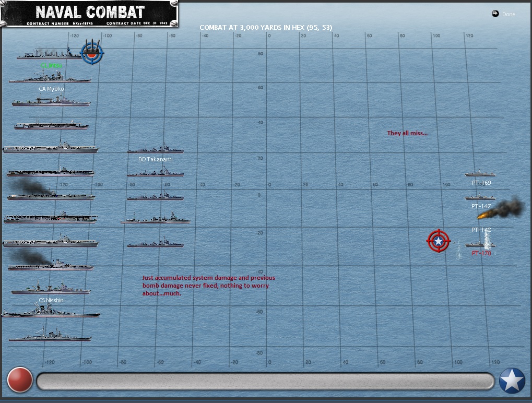Select the PT-170 boat amid shell splashes
The height and width of the screenshot is (403, 532).
tap(480, 244)
